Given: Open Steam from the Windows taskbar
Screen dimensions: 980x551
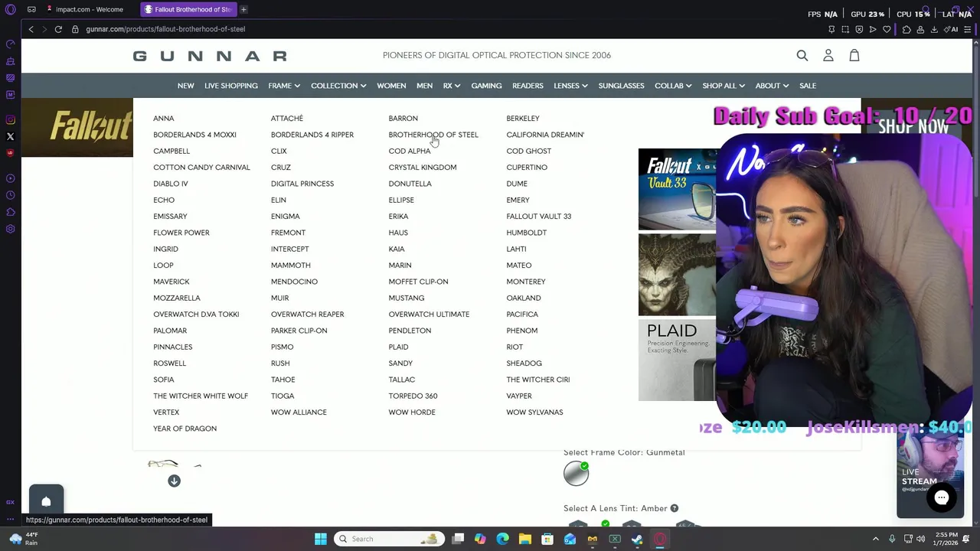Looking at the screenshot, I should pos(637,539).
